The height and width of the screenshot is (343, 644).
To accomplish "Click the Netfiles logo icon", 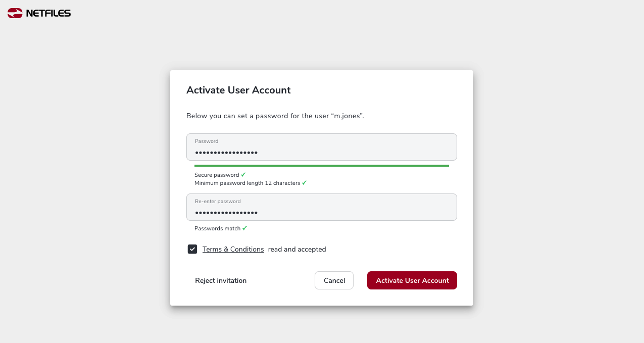I will (15, 13).
